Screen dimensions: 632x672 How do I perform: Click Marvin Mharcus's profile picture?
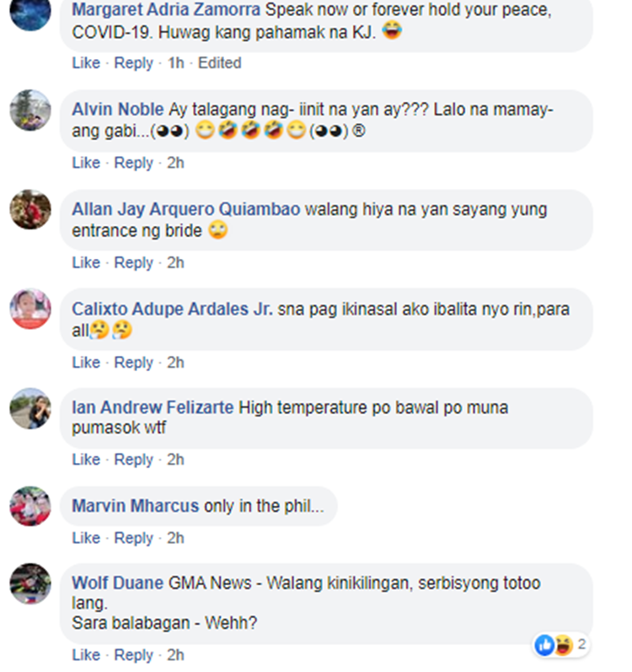click(30, 506)
